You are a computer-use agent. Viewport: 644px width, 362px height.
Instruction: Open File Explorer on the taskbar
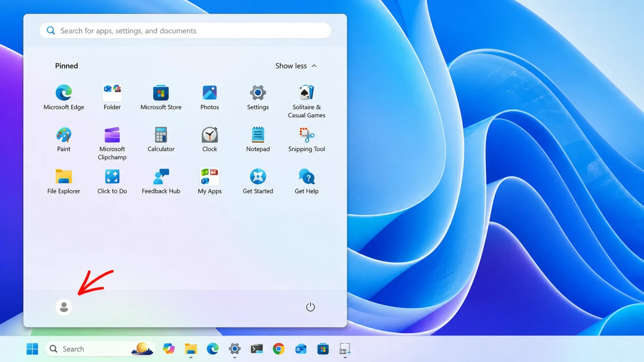point(191,349)
